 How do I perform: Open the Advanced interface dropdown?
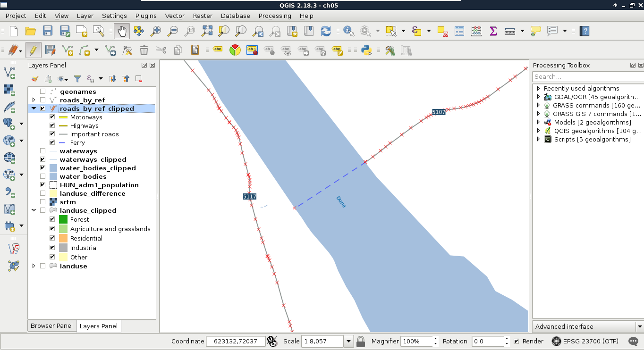click(639, 326)
